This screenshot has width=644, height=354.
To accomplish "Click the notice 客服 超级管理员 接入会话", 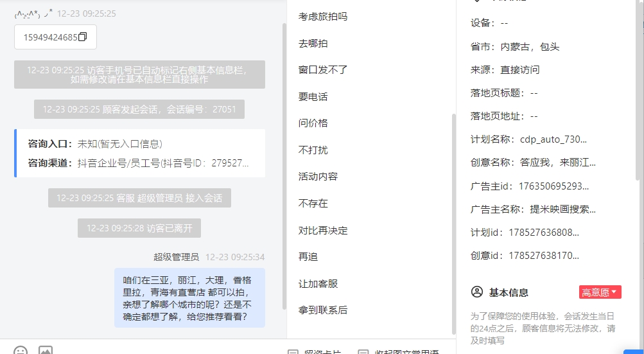I will click(139, 198).
